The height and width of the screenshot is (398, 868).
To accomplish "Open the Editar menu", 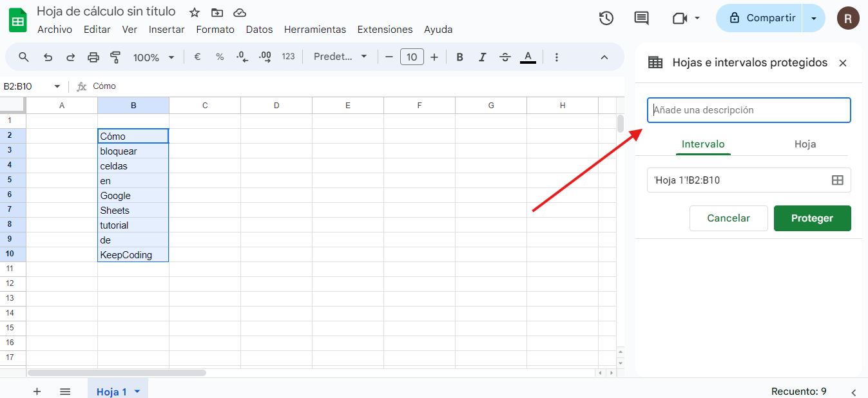I will (x=97, y=30).
